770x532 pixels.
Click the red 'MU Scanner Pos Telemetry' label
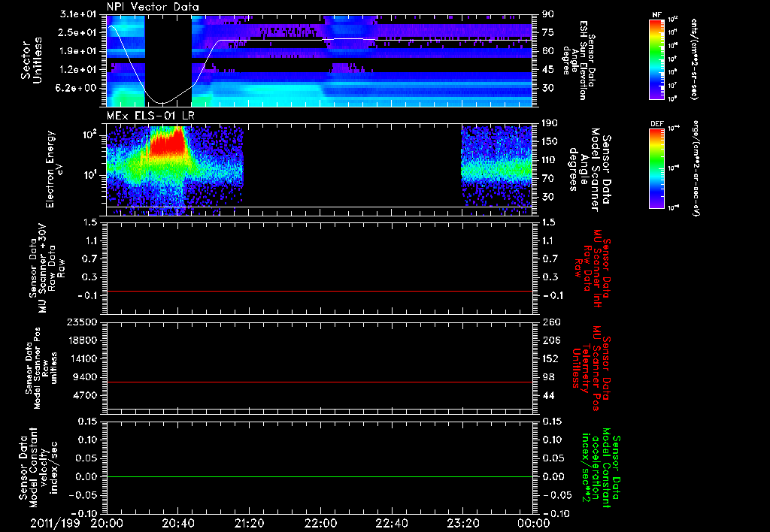point(591,367)
